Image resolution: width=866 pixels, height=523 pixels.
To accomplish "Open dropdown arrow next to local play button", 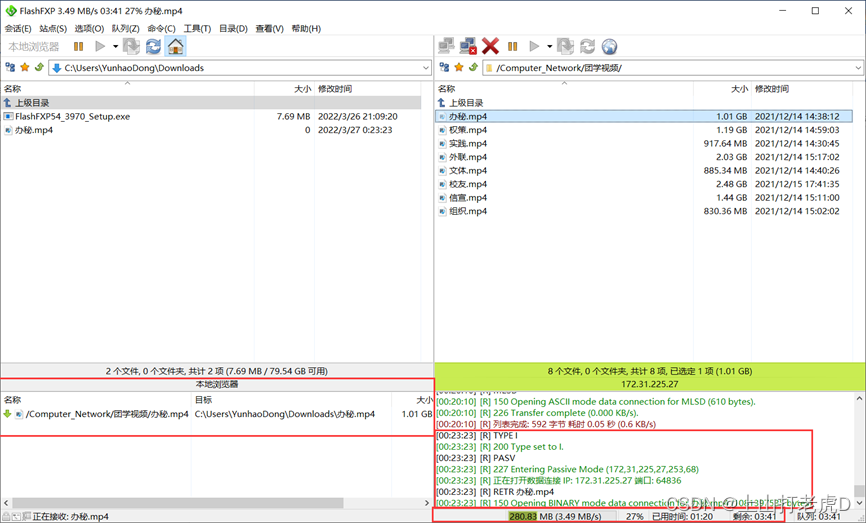I will [115, 46].
